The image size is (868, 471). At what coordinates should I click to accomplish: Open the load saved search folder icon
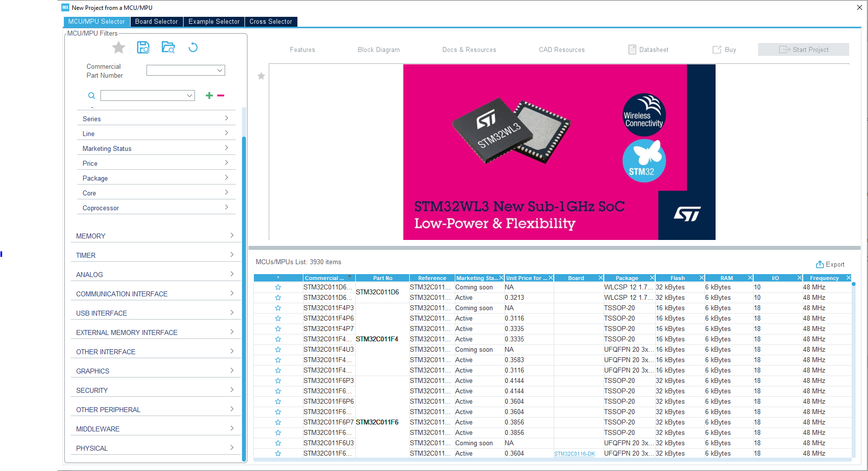coord(168,47)
